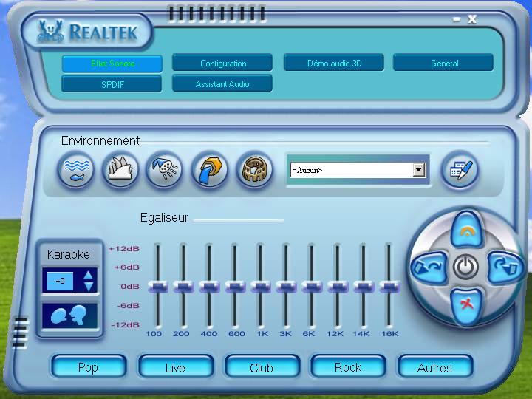This screenshot has width=532, height=399.
Task: Open the SPDIF tab
Action: 112,84
